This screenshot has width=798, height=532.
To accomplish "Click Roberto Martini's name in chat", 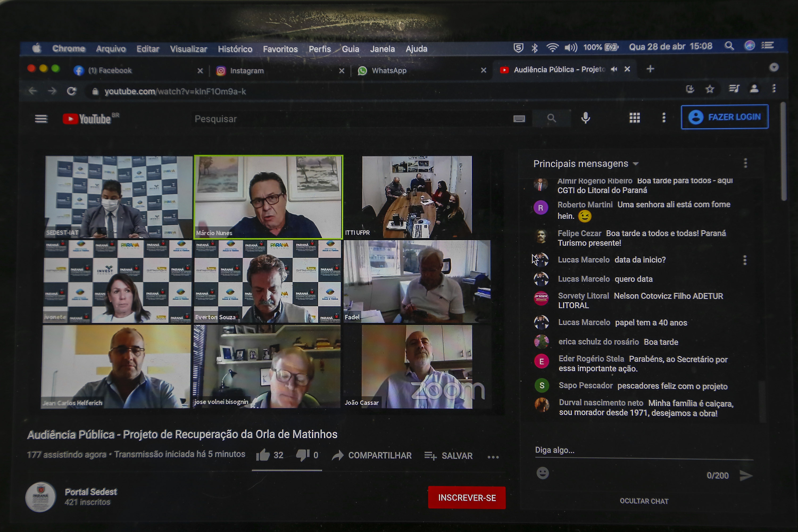I will coord(585,205).
